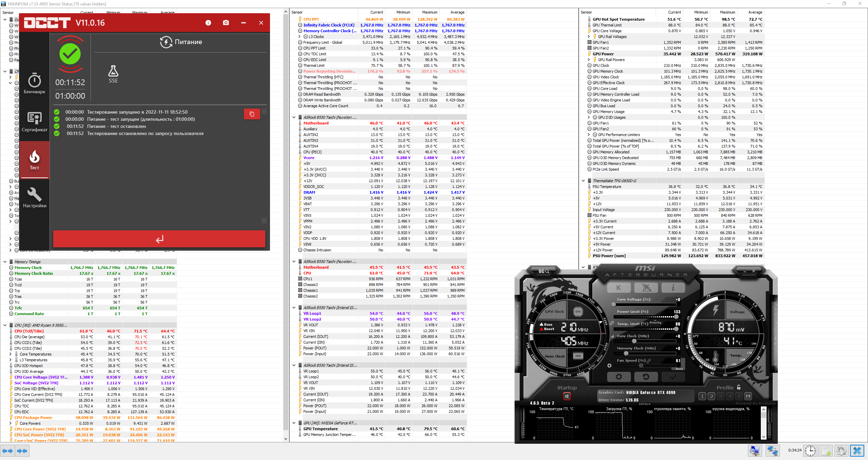Reset Afterburner settings with the reset arrow
This screenshot has height=460, width=868.
(x=646, y=377)
